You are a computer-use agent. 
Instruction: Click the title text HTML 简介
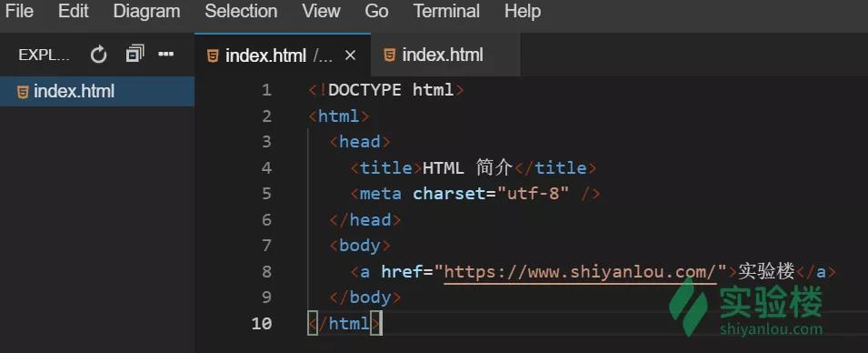click(x=469, y=168)
